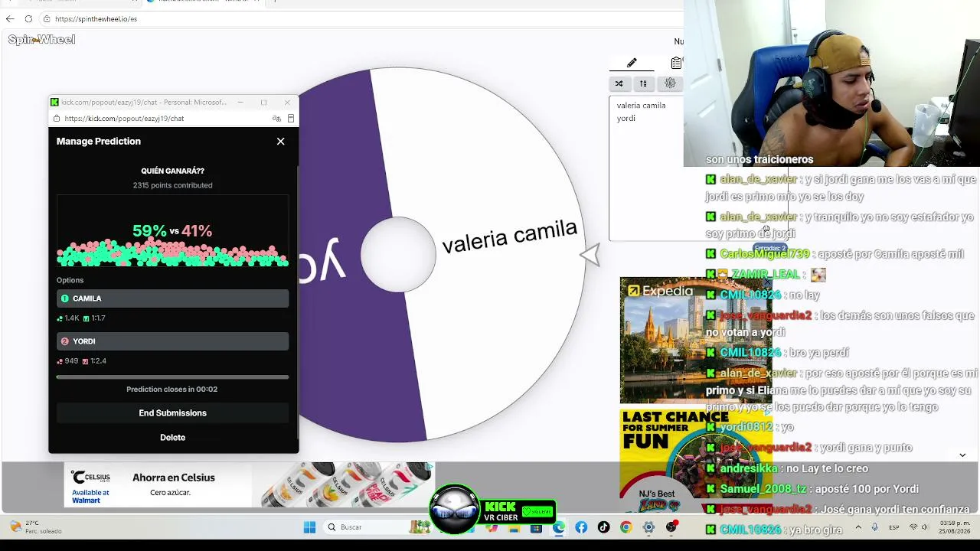
Task: Click the lock icon in popout address bar
Action: tap(56, 119)
